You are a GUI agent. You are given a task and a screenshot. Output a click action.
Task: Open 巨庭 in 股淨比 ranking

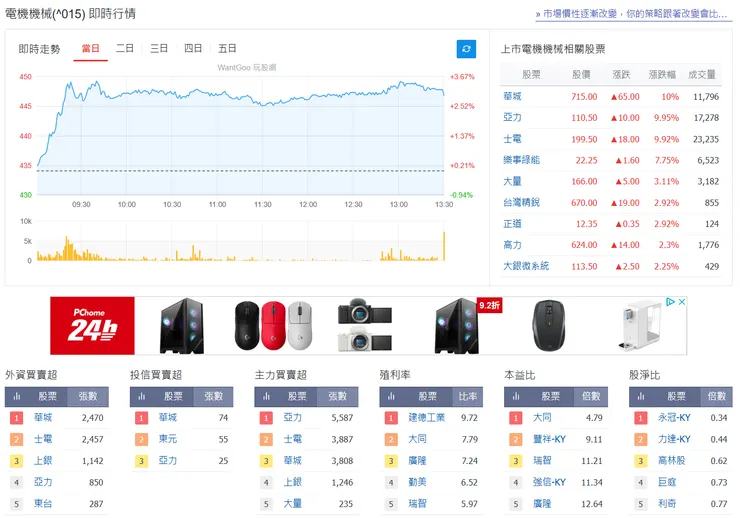tap(667, 482)
